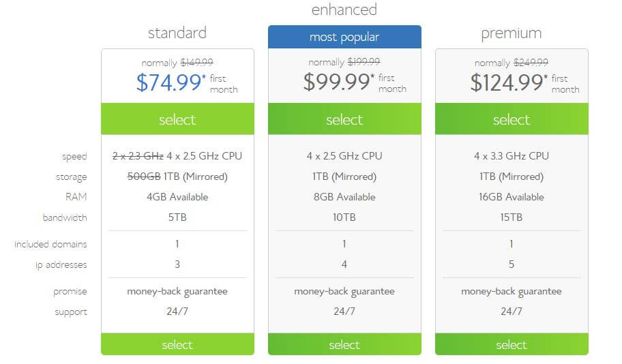Click the premium plan heading
This screenshot has height=364, width=622.
512,33
